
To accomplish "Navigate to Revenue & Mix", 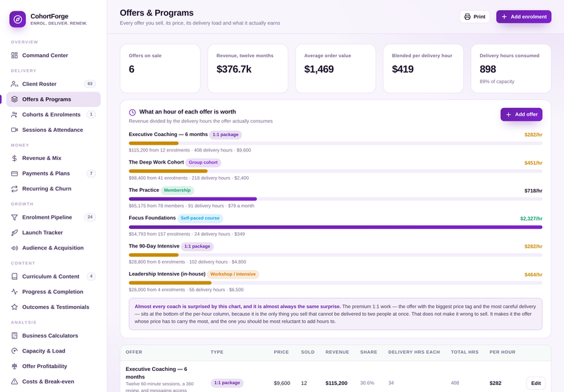I will click(x=54, y=158).
